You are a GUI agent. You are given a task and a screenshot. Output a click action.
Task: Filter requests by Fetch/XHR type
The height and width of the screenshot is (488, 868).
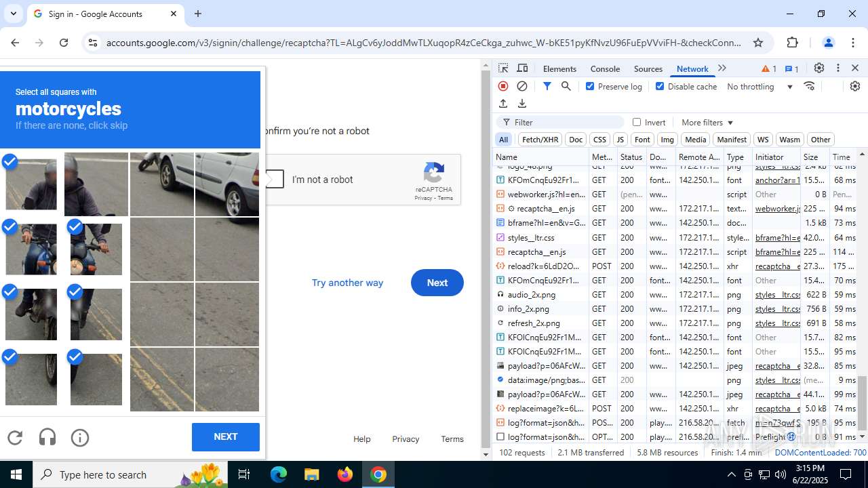pyautogui.click(x=540, y=140)
